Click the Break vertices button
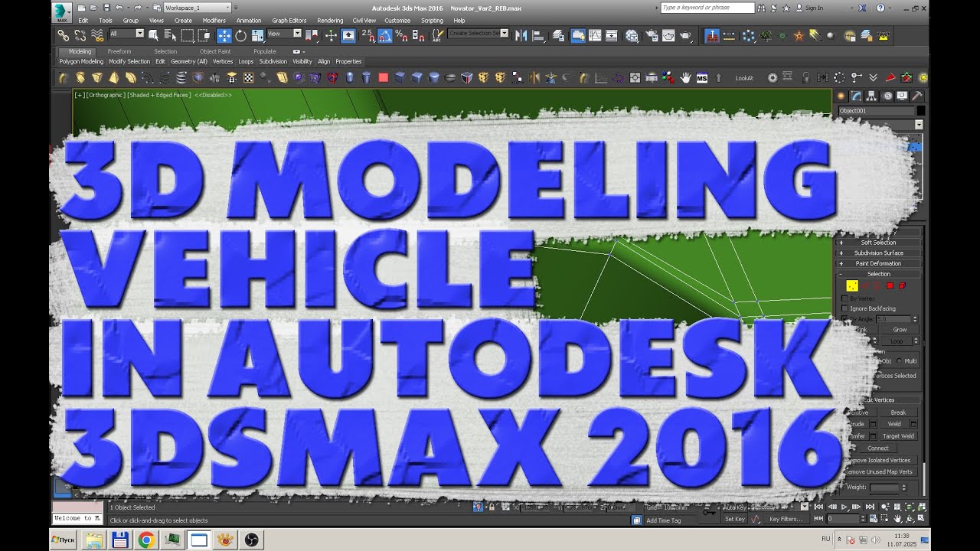The height and width of the screenshot is (551, 980). pyautogui.click(x=898, y=412)
